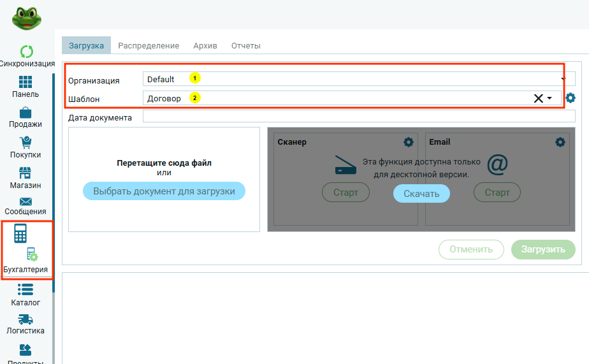Open the Панель dashboard icon

pyautogui.click(x=25, y=82)
